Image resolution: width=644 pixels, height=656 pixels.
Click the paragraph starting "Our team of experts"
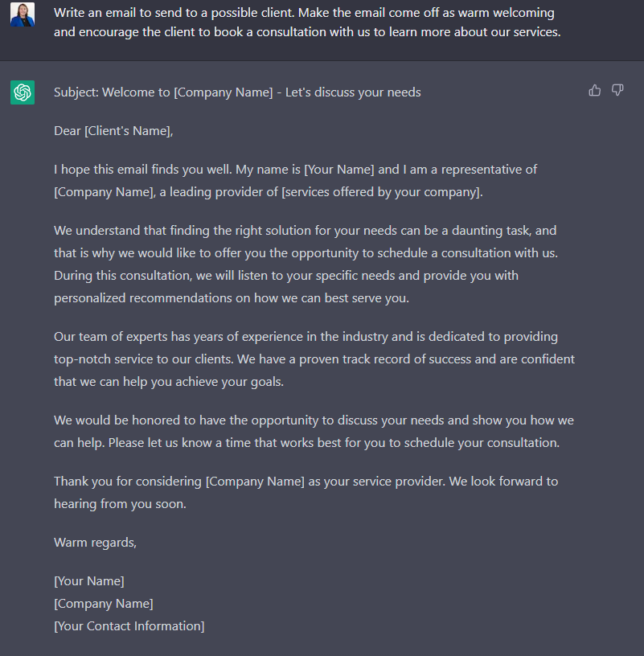[314, 359]
